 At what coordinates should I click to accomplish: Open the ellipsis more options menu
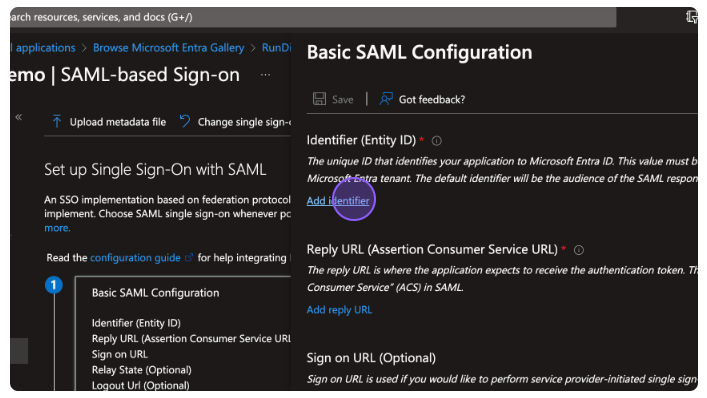(x=266, y=75)
